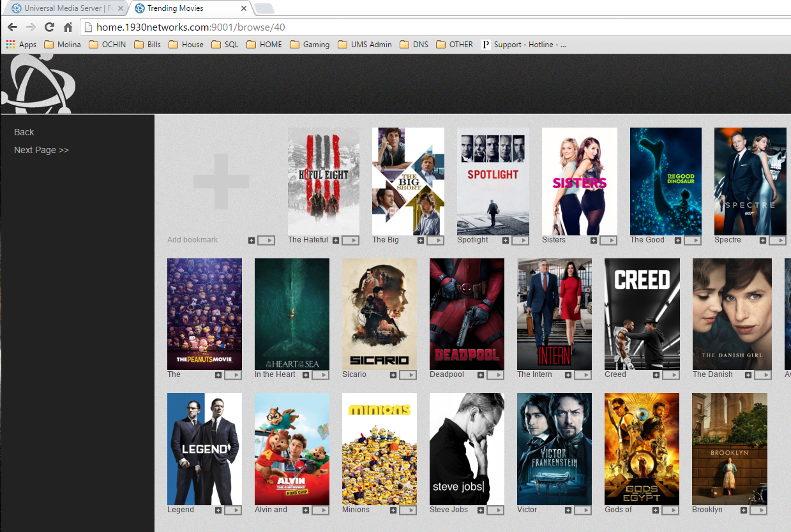Click the plus icon beside Spectre

[763, 240]
